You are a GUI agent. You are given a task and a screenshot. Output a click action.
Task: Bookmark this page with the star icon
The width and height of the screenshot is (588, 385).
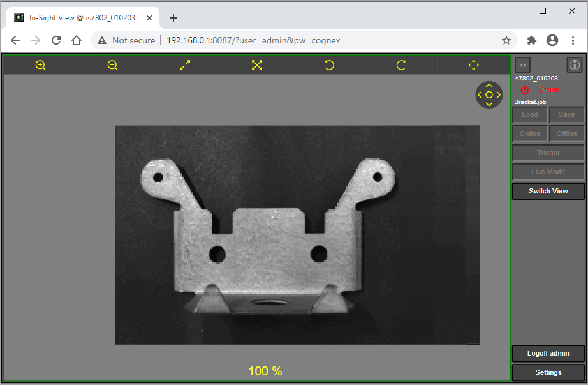point(506,40)
